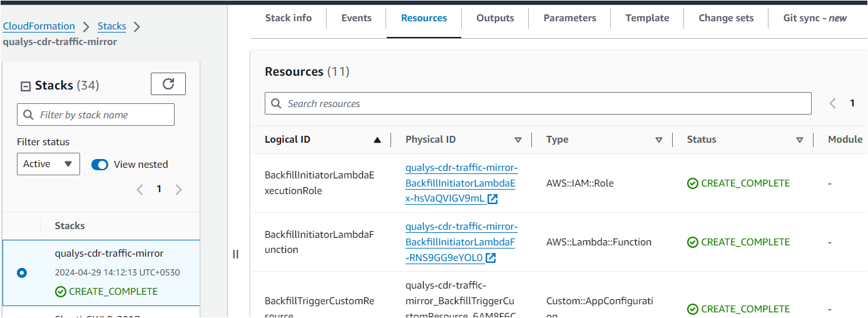Click CREATE_COMPLETE status under the stack name
The image size is (868, 318).
[x=106, y=292]
